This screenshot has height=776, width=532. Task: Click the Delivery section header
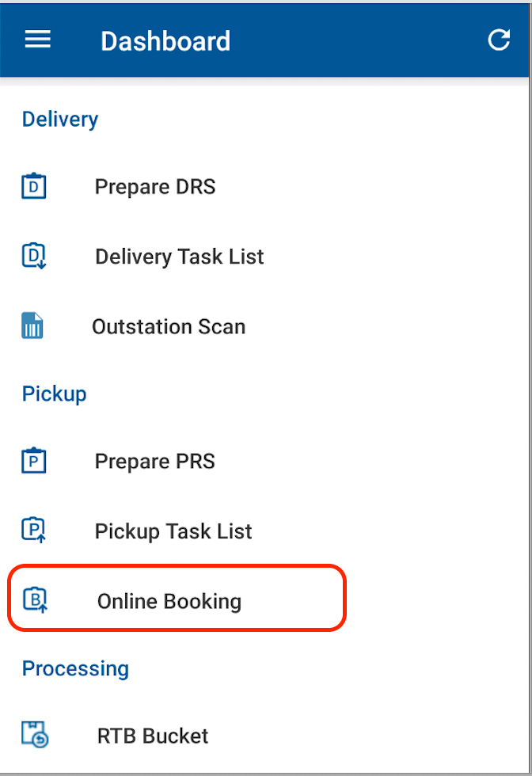pyautogui.click(x=60, y=120)
